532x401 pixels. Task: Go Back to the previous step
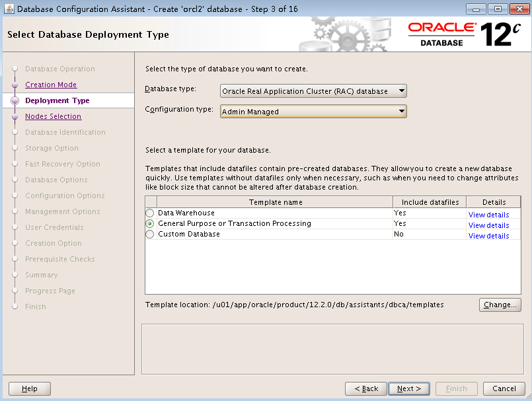[366, 388]
